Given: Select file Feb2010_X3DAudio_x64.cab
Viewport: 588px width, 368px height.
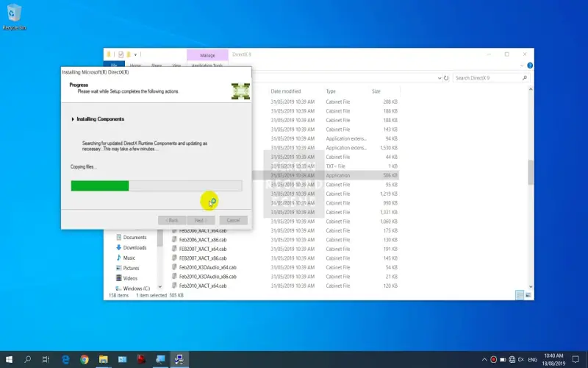Looking at the screenshot, I should pyautogui.click(x=208, y=267).
